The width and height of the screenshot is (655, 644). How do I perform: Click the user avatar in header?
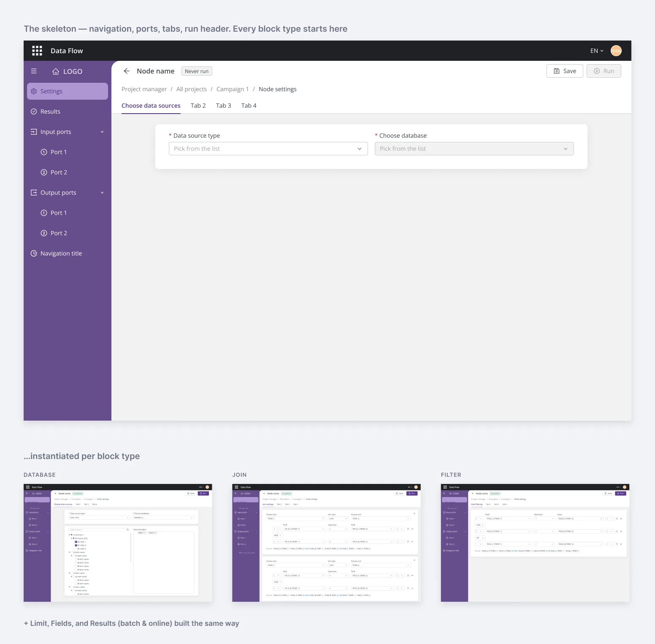tap(616, 51)
